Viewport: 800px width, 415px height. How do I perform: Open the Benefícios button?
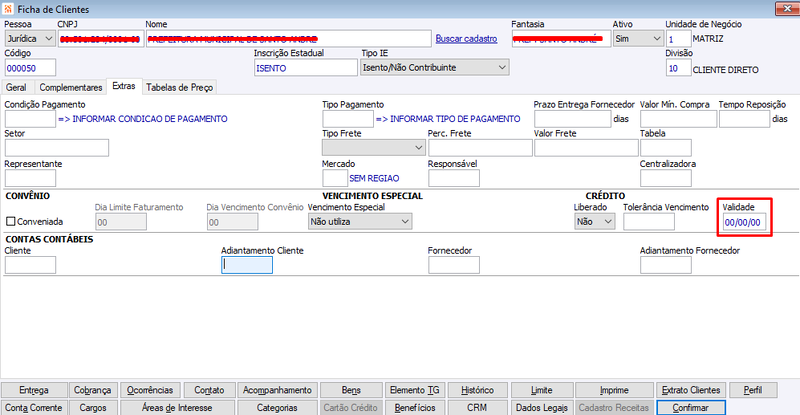coord(415,408)
